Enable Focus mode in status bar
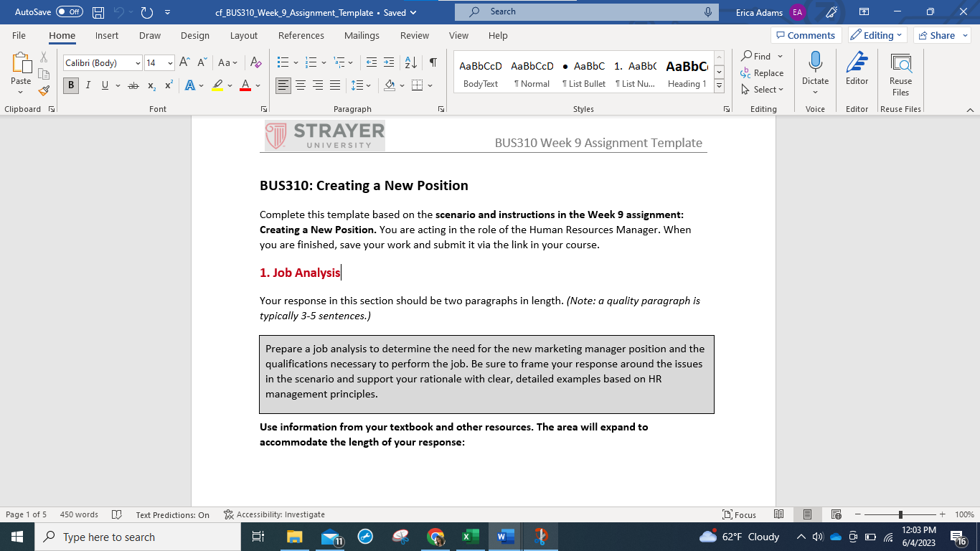 pos(740,514)
